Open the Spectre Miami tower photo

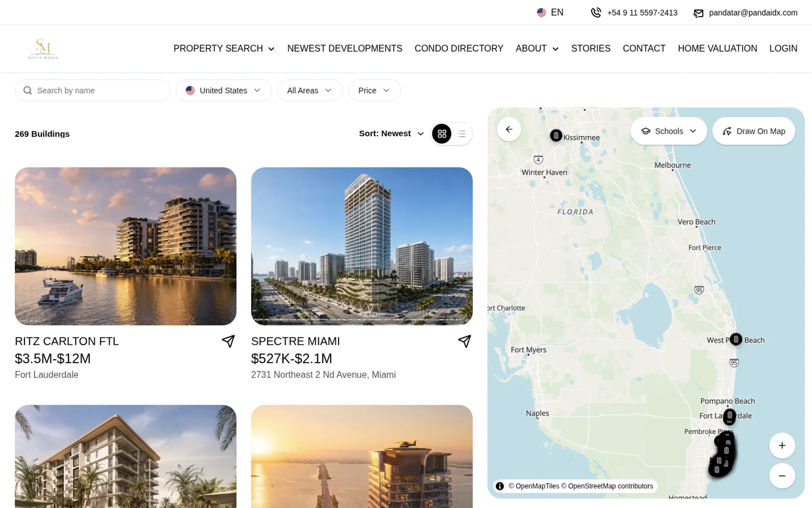362,246
